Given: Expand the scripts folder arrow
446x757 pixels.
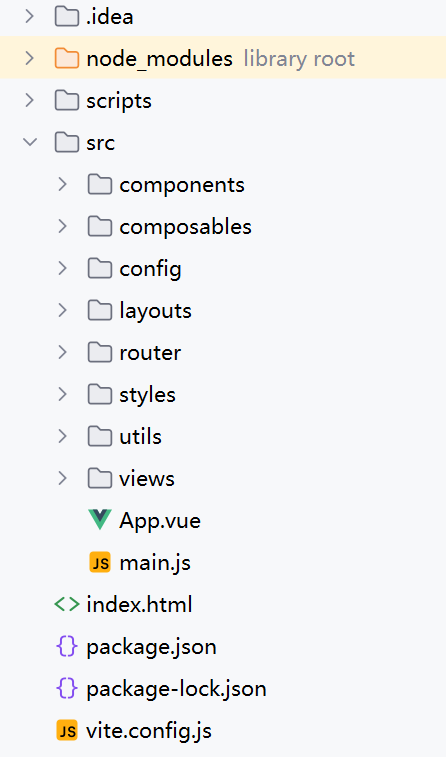Looking at the screenshot, I should pyautogui.click(x=30, y=100).
